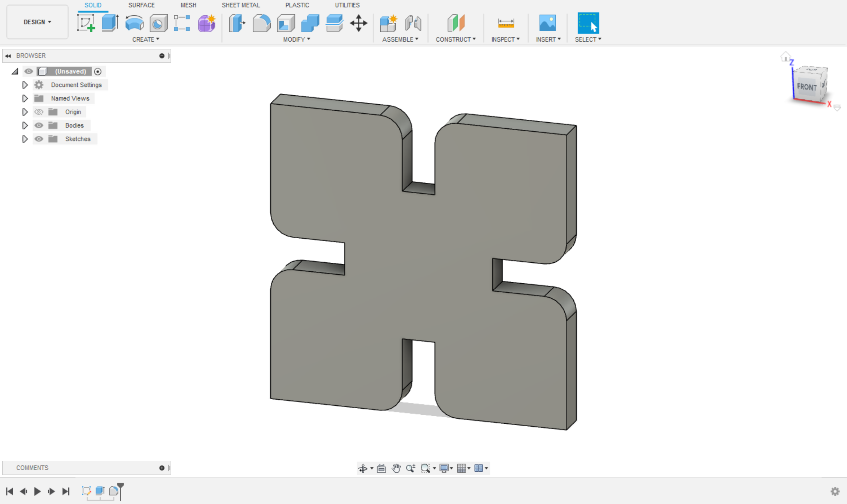Viewport: 847px width, 504px height.
Task: Select the Pan hand tool
Action: click(396, 468)
